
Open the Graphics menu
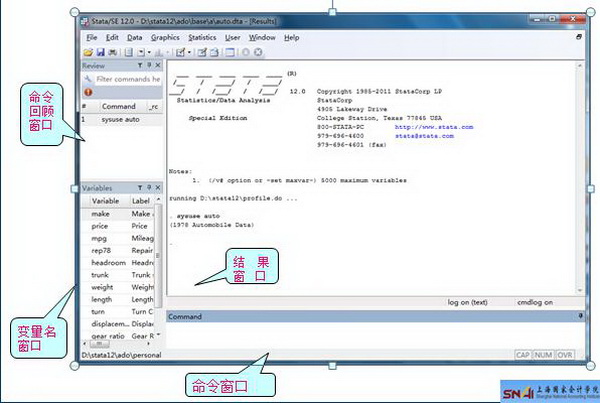[165, 37]
